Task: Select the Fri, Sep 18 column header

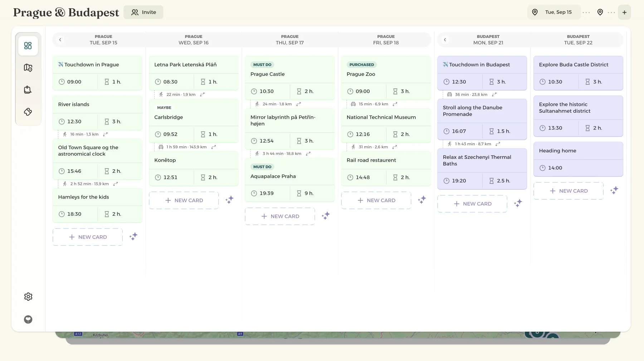Action: tap(386, 40)
